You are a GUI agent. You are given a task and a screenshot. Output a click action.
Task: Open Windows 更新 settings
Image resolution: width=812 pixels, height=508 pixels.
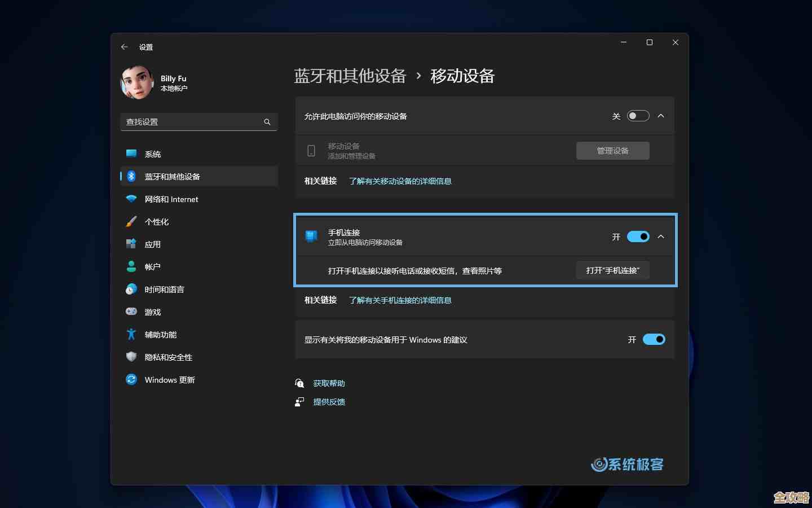(x=169, y=379)
